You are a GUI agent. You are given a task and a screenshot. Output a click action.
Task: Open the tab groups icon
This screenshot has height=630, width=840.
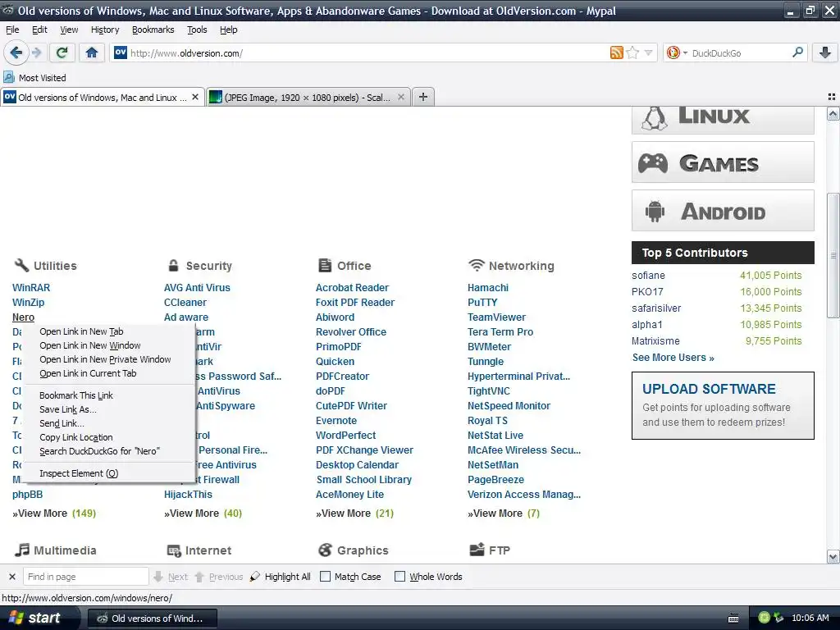pos(832,97)
